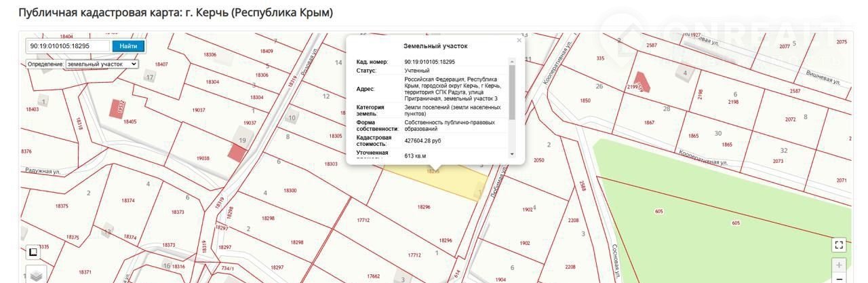Close the Земельный участок info popup
Image resolution: width=868 pixels, height=283 pixels.
[519, 41]
